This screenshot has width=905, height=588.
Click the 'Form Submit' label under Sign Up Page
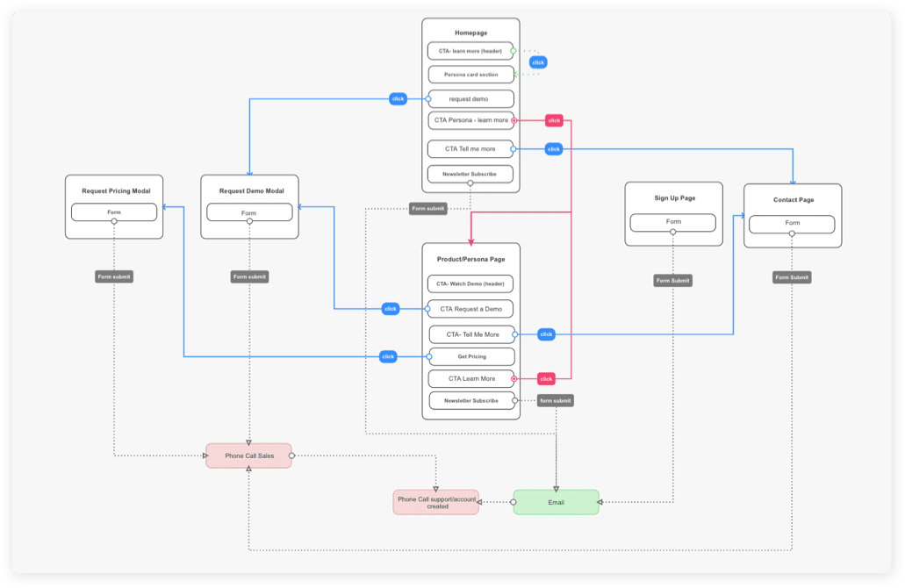pos(673,281)
